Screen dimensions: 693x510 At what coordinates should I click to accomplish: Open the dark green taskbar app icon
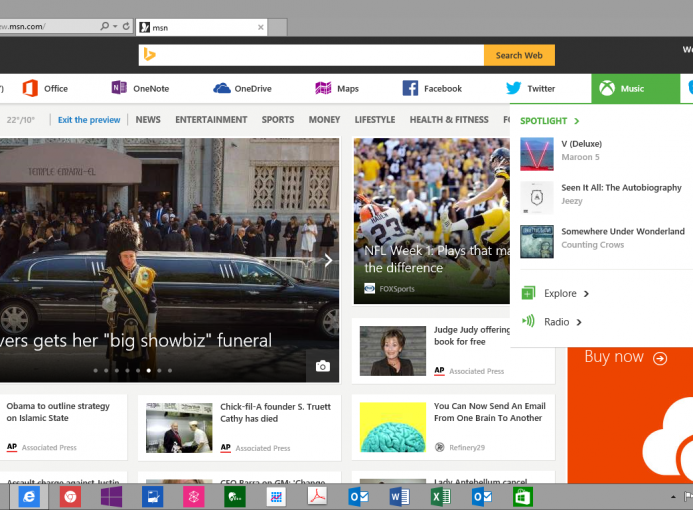235,497
